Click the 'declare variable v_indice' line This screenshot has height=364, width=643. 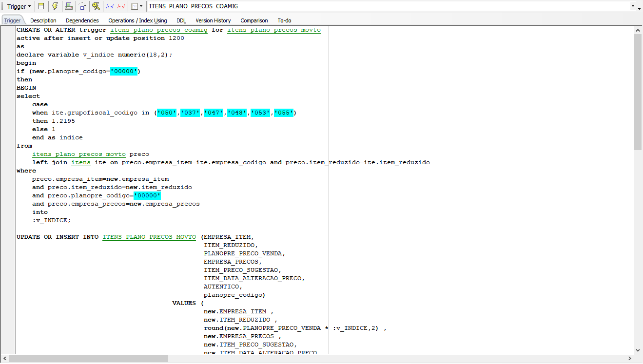[95, 55]
